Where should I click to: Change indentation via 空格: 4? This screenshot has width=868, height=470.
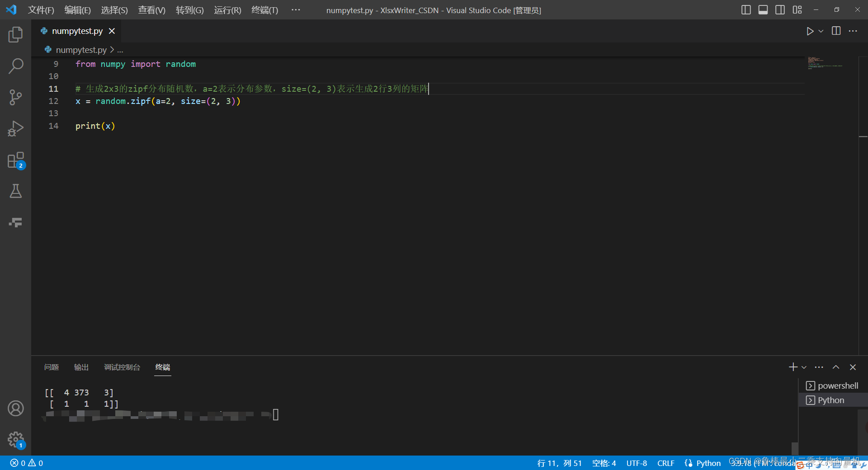coord(604,463)
